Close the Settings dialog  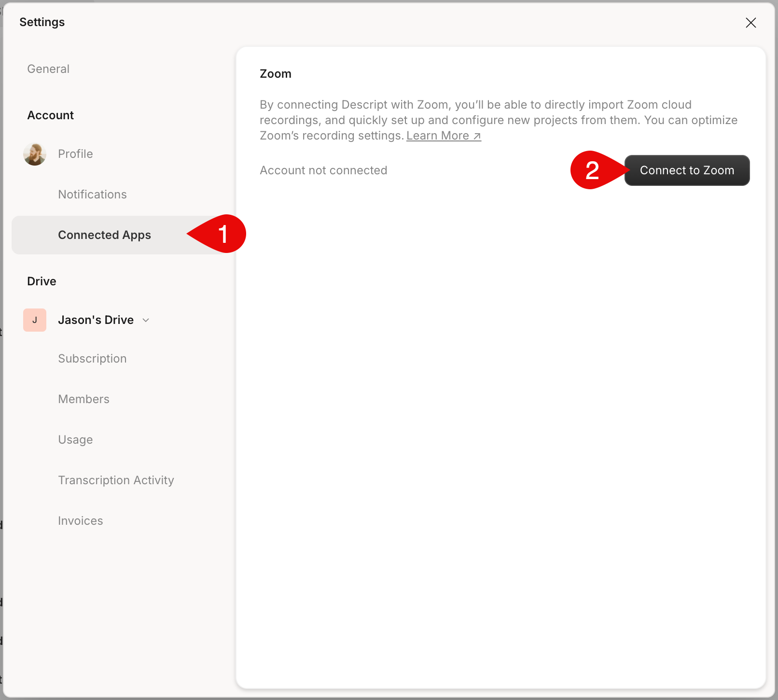(x=750, y=23)
